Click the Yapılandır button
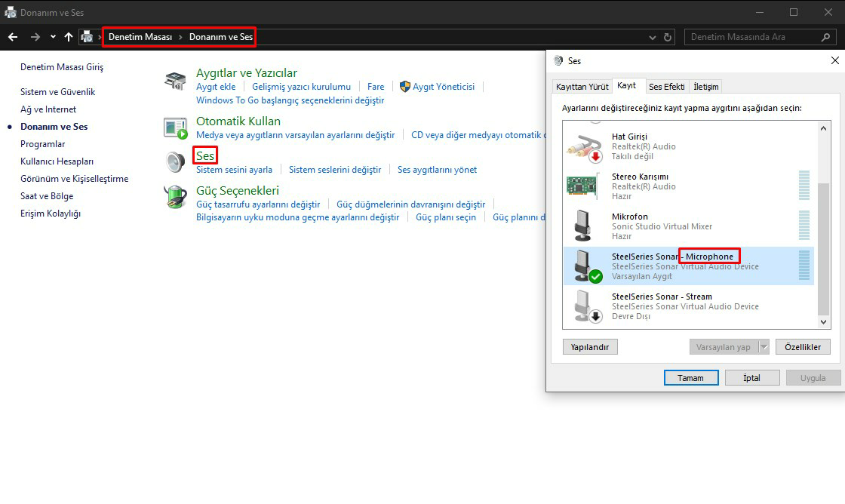Image resolution: width=845 pixels, height=504 pixels. (x=590, y=347)
